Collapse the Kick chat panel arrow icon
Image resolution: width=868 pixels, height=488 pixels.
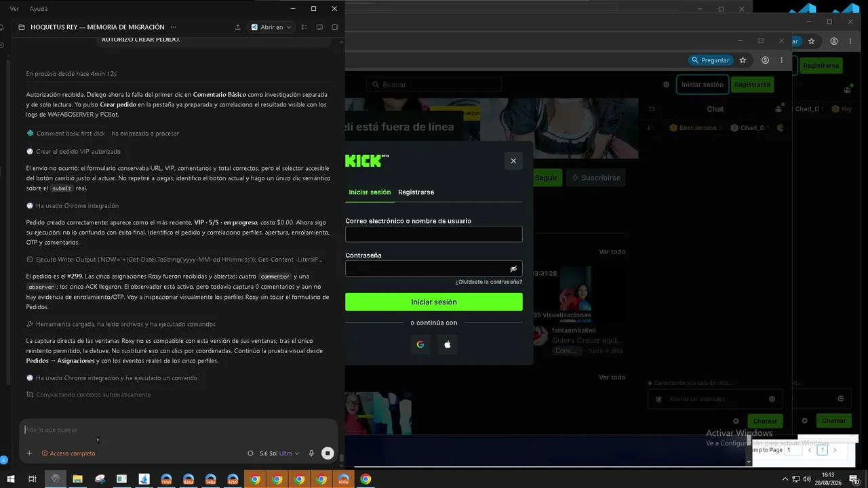(x=652, y=109)
